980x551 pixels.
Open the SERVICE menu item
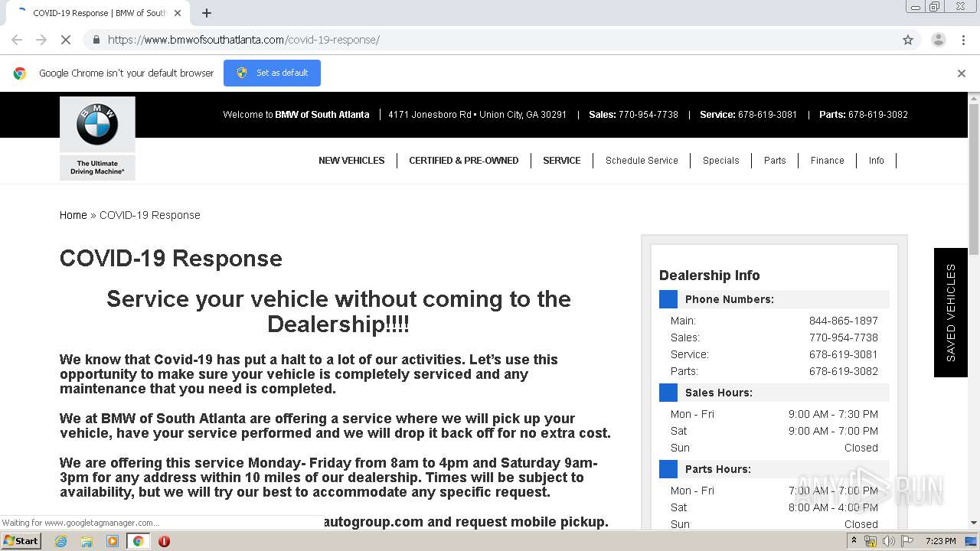[562, 161]
